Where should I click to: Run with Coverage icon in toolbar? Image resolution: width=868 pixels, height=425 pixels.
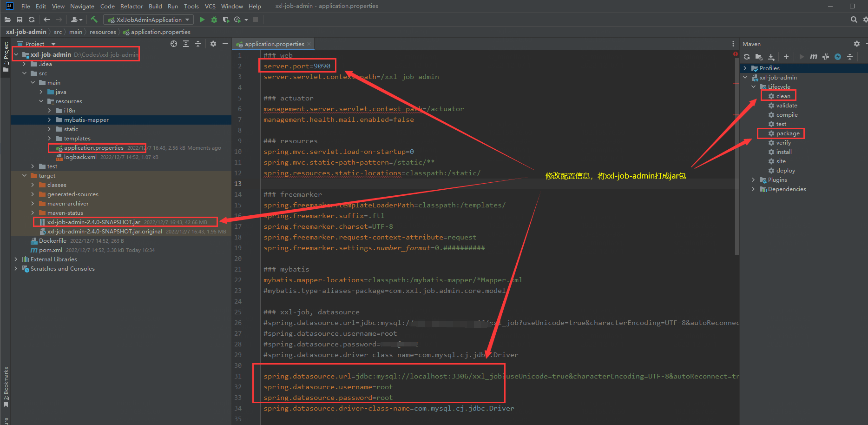pos(226,20)
